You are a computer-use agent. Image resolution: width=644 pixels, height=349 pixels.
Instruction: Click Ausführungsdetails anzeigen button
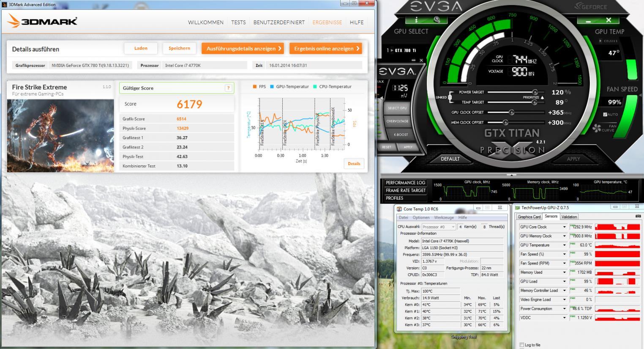click(243, 48)
